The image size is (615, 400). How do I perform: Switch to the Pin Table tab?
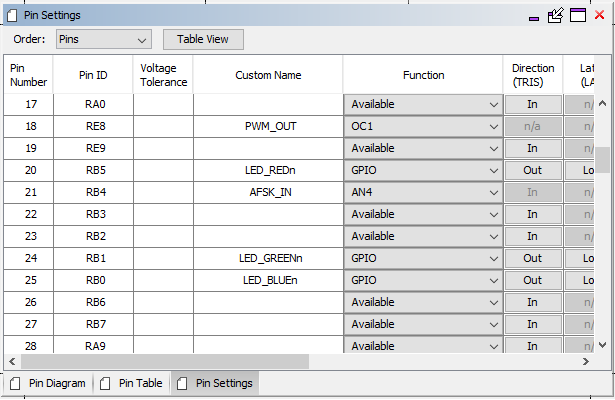pyautogui.click(x=131, y=383)
